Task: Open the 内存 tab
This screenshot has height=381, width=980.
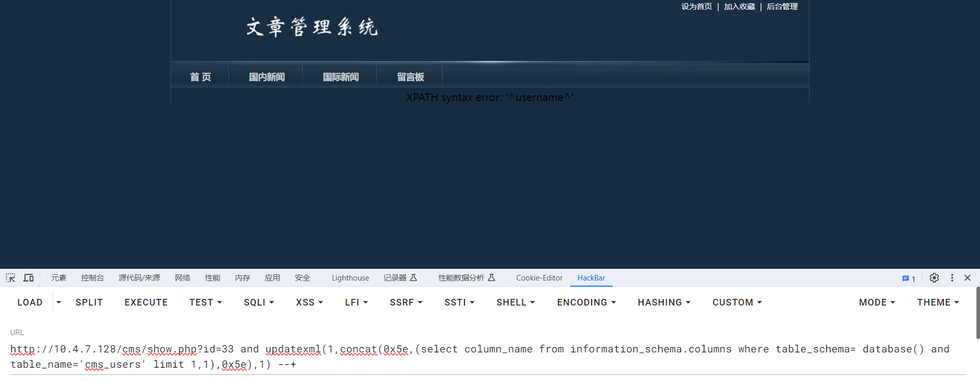Action: point(242,278)
